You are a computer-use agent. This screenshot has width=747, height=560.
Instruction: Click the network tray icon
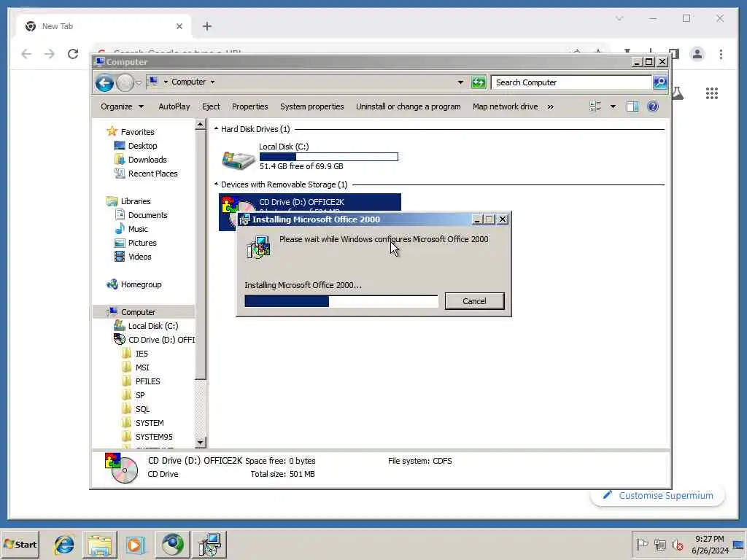click(659, 544)
